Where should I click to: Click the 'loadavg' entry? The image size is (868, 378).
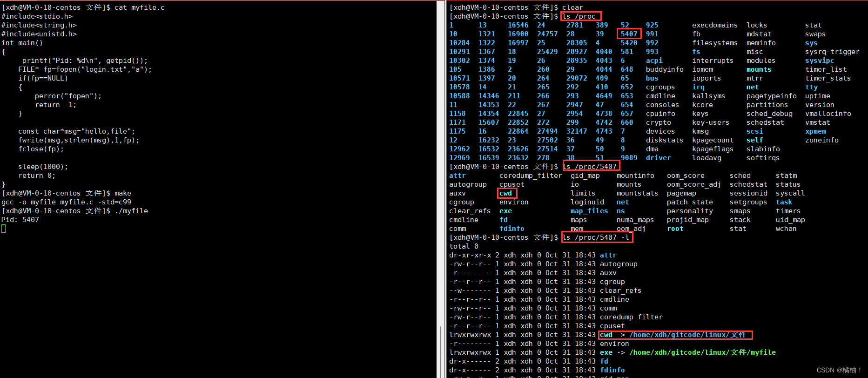coord(707,158)
